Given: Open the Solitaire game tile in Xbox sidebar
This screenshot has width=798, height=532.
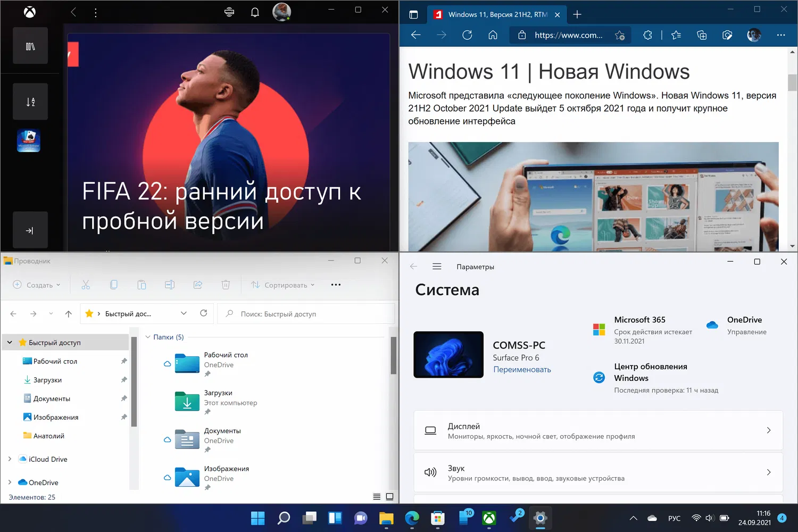Looking at the screenshot, I should 29,141.
